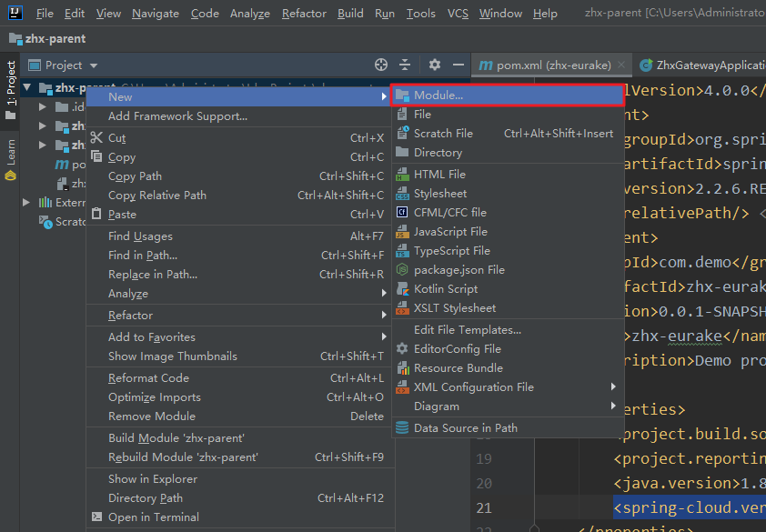Click the Maven icon on pom.xml tab

[x=485, y=65]
